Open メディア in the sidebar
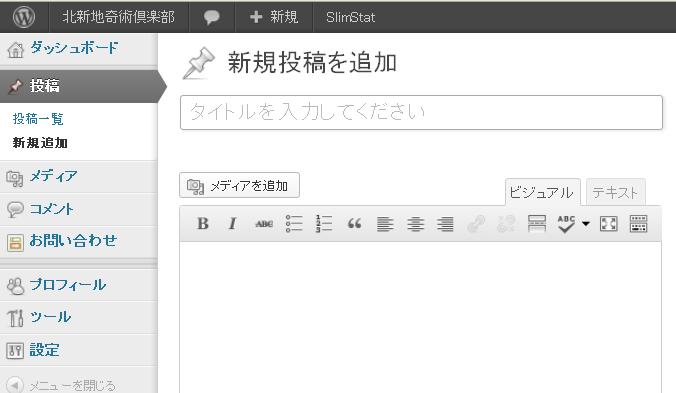This screenshot has width=676, height=393. 53,176
